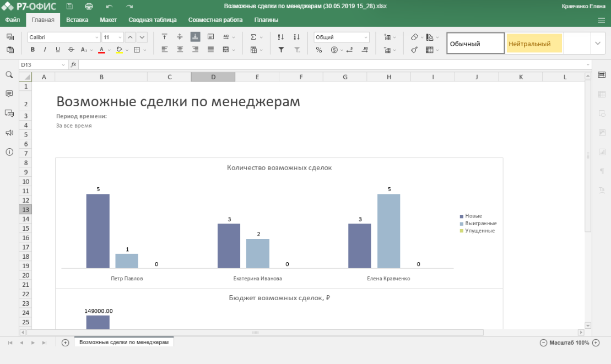Apply the Обычный cell style
Viewport: 611px width, 364px height.
(x=475, y=42)
